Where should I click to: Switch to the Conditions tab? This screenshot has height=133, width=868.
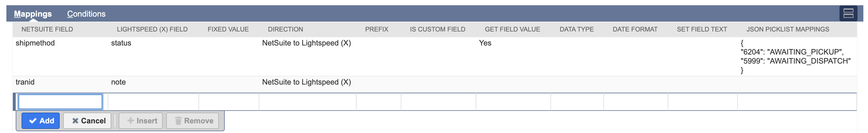86,14
